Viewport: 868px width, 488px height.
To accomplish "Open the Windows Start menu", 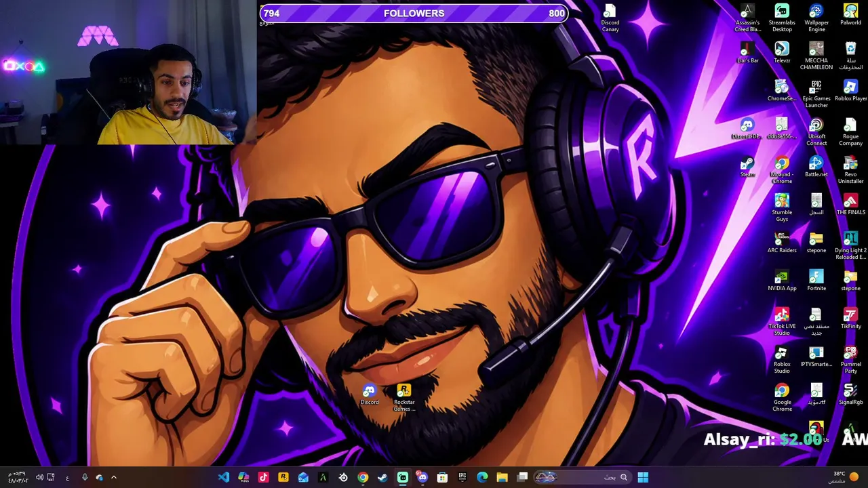I will [643, 477].
